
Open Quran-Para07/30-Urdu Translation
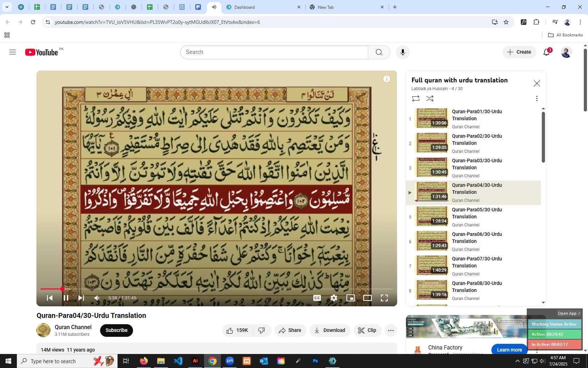coord(474,266)
